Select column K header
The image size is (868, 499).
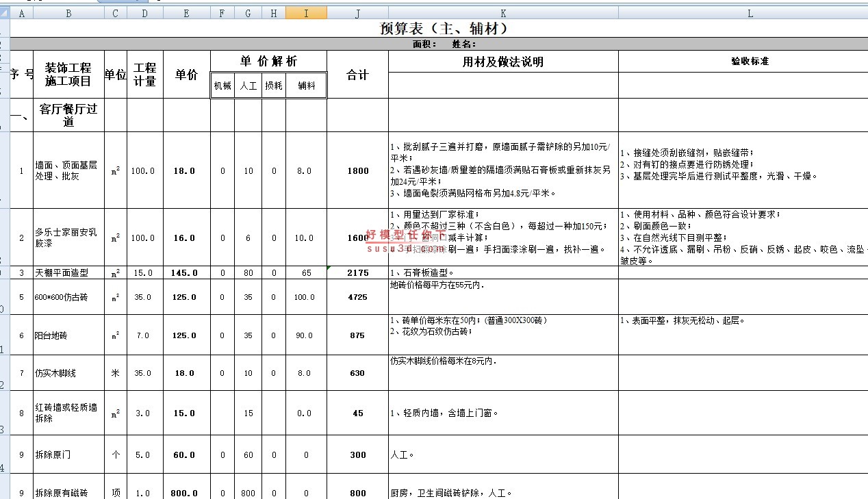coord(503,13)
